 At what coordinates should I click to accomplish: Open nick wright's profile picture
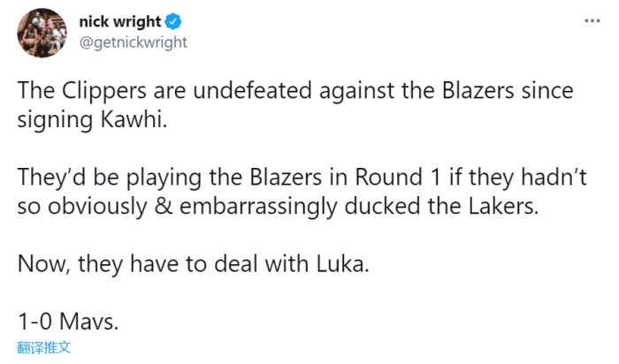(x=41, y=33)
